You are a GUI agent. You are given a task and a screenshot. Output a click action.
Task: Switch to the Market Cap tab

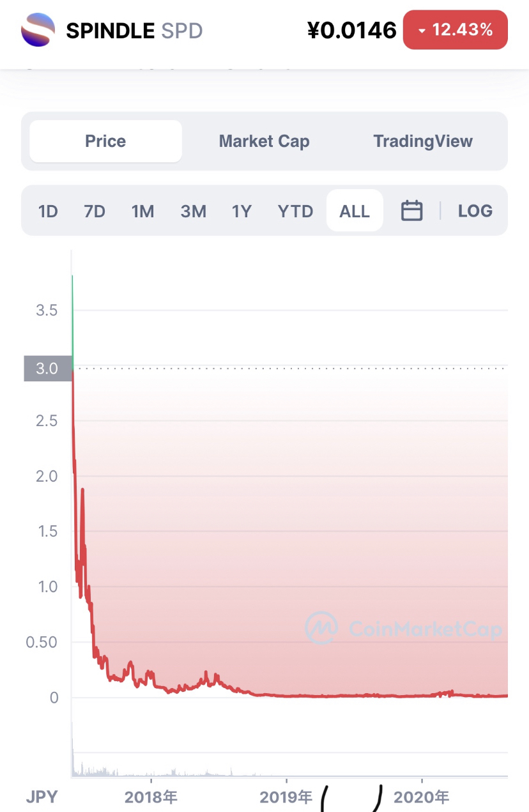[x=264, y=141]
